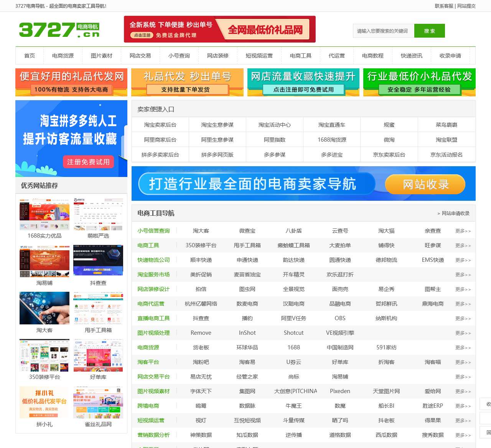Click Remove in image processing row
Screen dimensions: 491x448
point(201,333)
